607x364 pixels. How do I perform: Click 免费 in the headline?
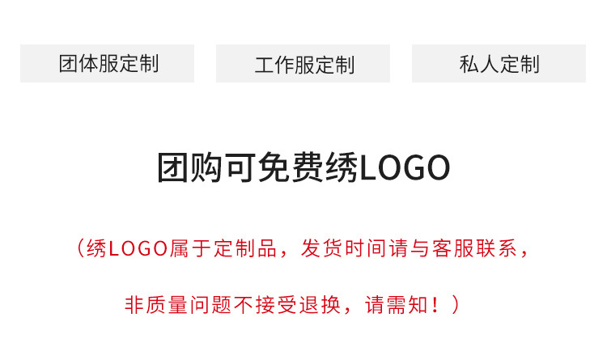pyautogui.click(x=291, y=168)
